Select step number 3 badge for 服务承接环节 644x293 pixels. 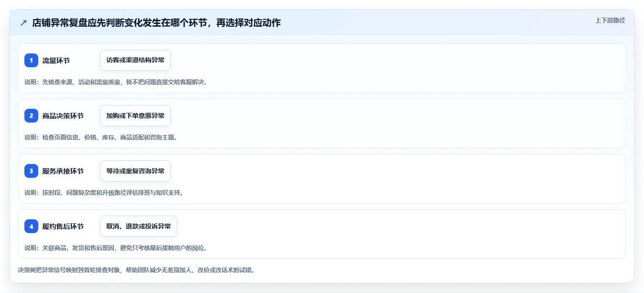tap(31, 171)
